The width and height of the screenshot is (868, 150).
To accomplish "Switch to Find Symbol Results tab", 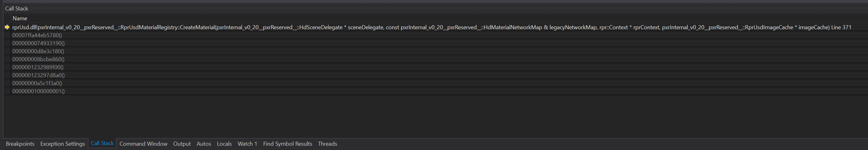I will (288, 144).
